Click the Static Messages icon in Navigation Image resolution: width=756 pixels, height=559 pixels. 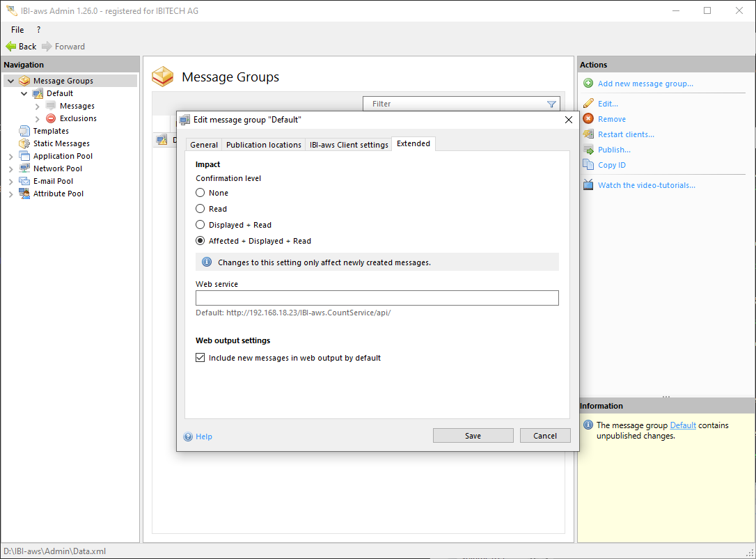tap(24, 143)
